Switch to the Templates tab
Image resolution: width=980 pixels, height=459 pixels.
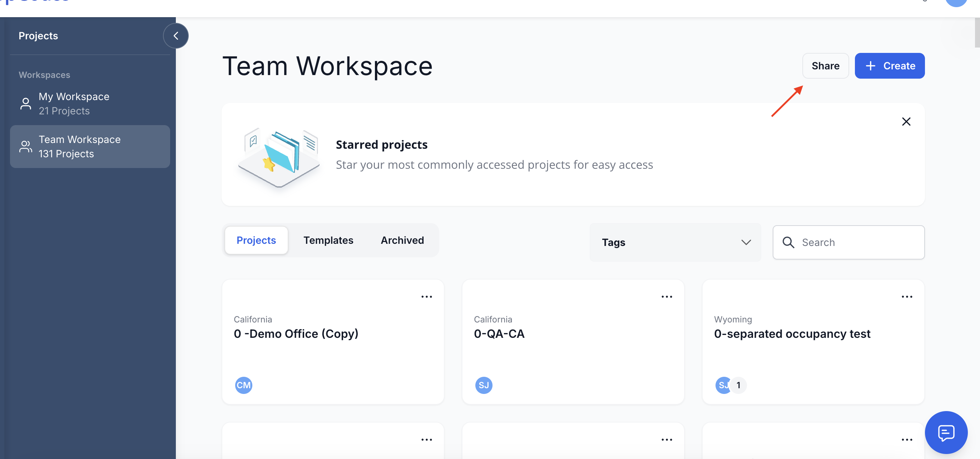[328, 240]
